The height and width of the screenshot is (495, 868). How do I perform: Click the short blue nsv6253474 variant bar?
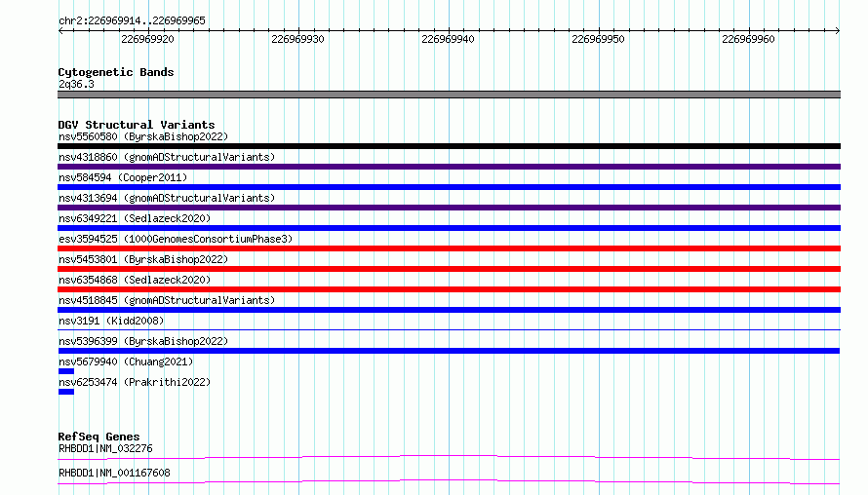point(66,392)
